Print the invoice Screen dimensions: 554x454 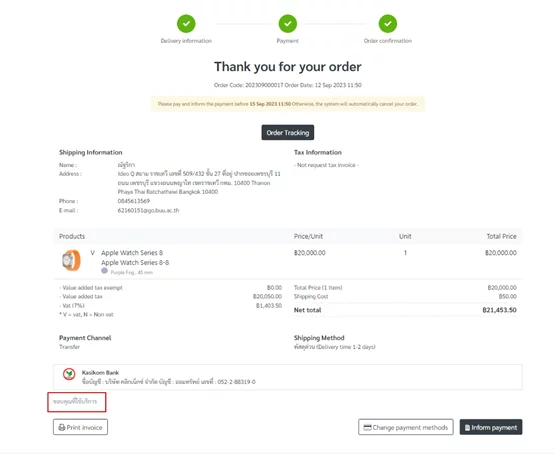81,427
